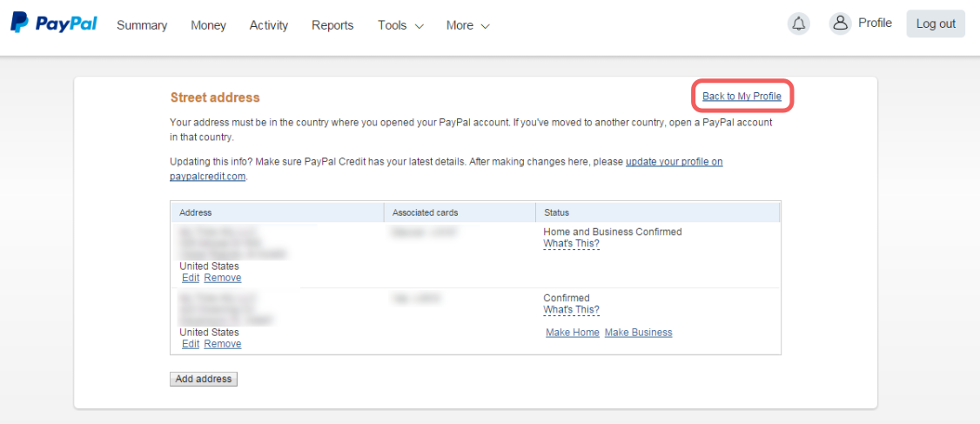Click United States in the first address row
This screenshot has height=424, width=980.
[x=209, y=266]
